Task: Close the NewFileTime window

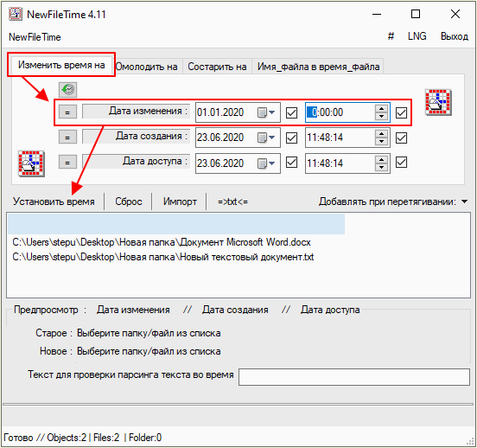Action: 455,14
